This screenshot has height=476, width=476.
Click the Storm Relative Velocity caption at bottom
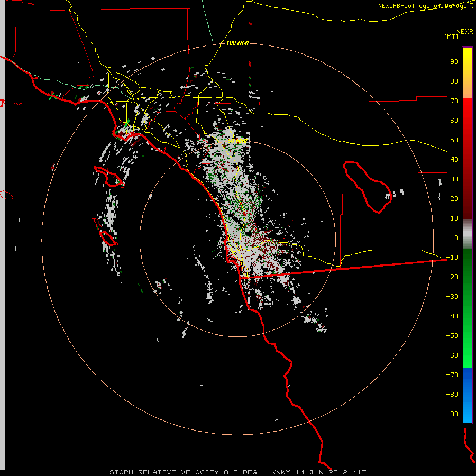coord(237,472)
